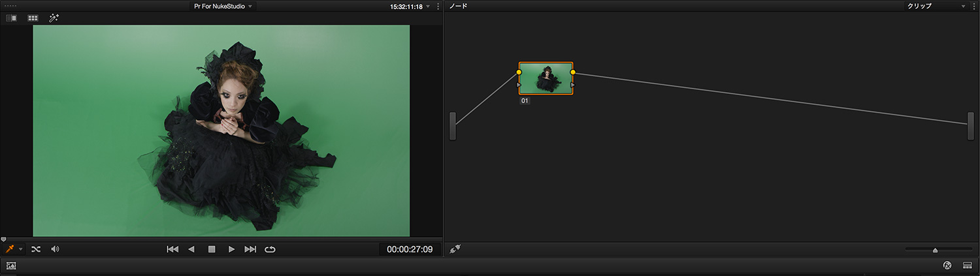Adjust the node graph zoom slider
Image resolution: width=980 pixels, height=276 pixels.
click(x=935, y=250)
